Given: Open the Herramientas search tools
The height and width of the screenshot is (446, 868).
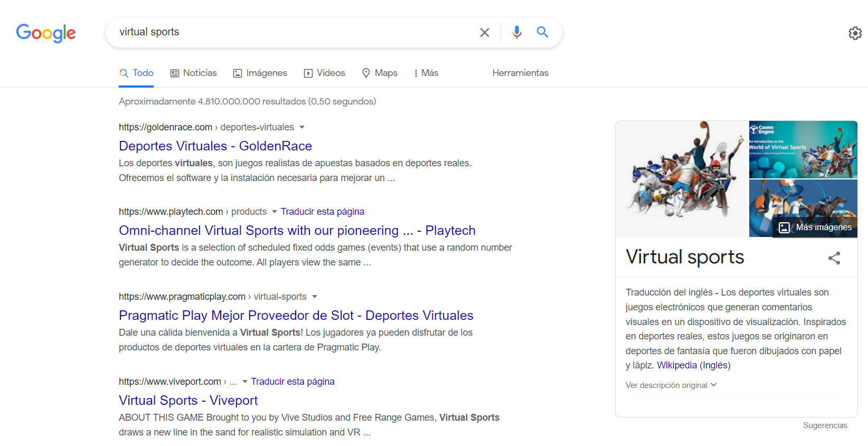Looking at the screenshot, I should pyautogui.click(x=521, y=73).
